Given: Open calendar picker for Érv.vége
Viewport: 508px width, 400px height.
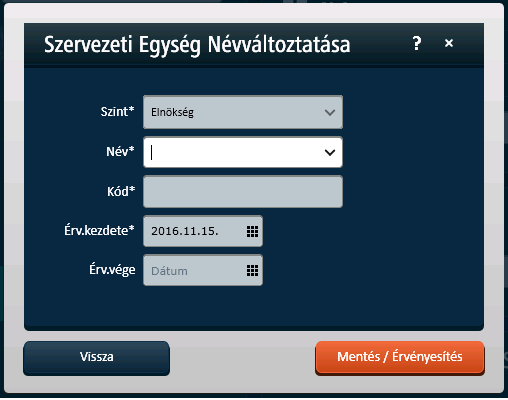Looking at the screenshot, I should 252,270.
